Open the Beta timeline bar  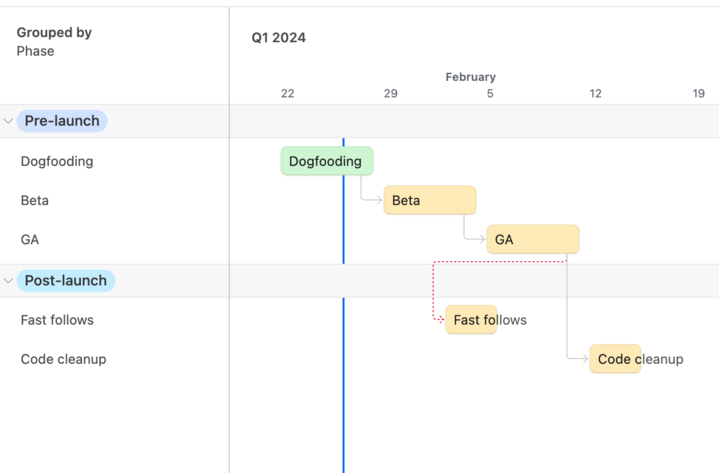(430, 200)
